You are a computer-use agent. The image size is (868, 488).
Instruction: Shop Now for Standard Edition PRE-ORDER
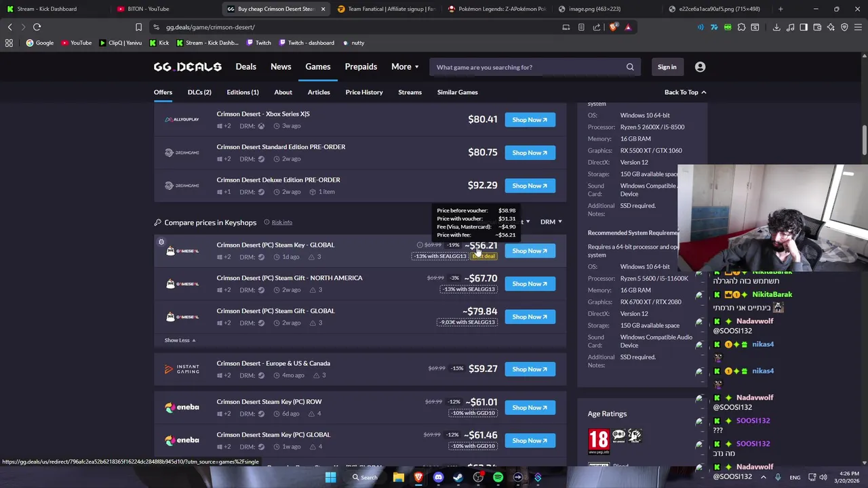pyautogui.click(x=530, y=152)
